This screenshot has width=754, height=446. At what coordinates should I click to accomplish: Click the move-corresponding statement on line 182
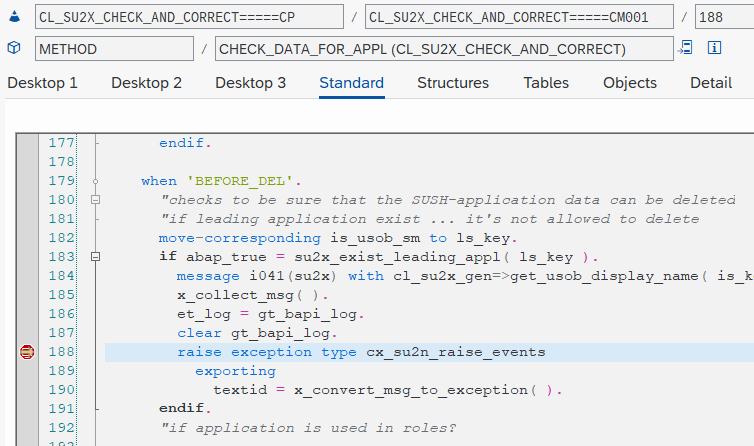click(338, 238)
